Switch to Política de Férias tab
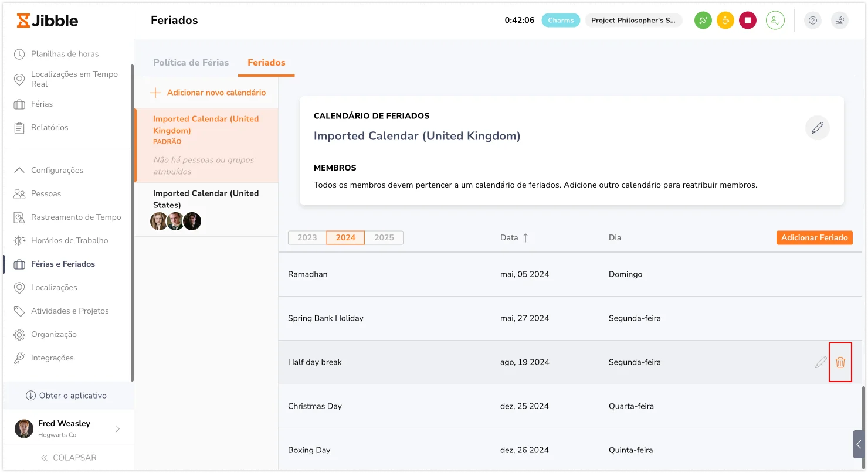This screenshot has height=473, width=868. pyautogui.click(x=191, y=62)
